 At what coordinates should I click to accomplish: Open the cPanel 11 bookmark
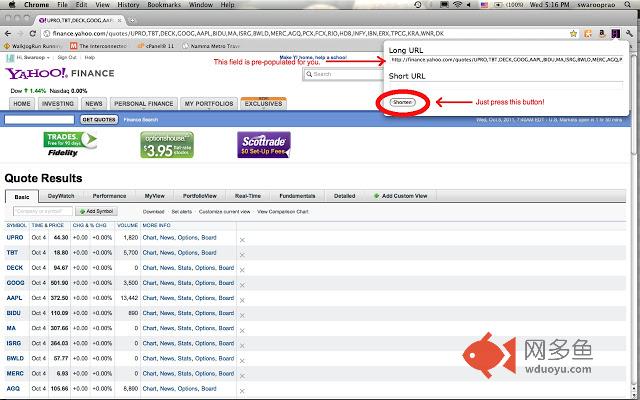[156, 46]
